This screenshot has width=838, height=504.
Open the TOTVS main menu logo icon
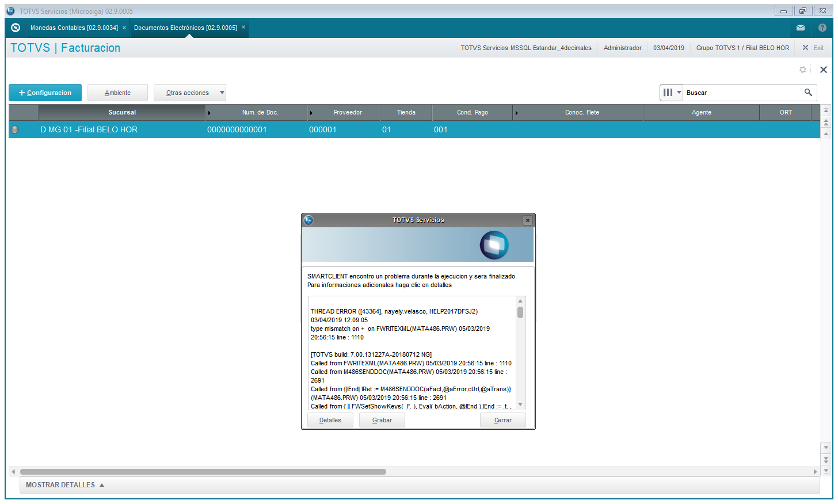16,28
